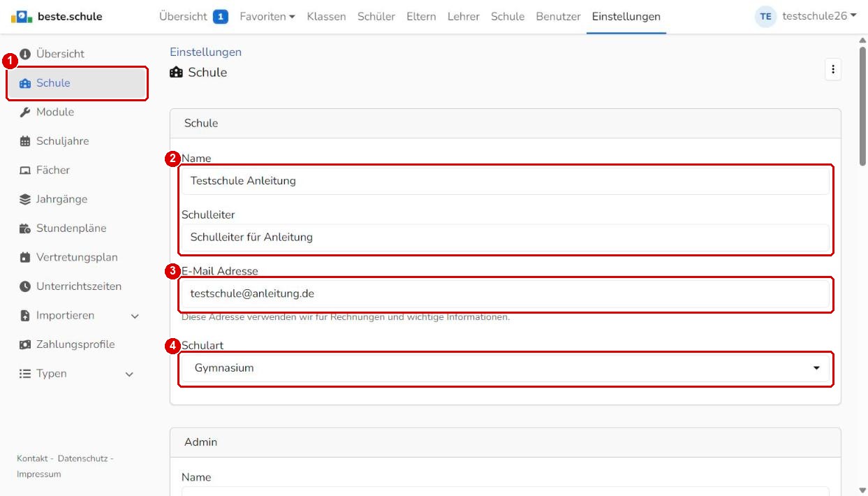This screenshot has width=868, height=496.
Task: Click the notification badge showing 1
Action: click(221, 17)
